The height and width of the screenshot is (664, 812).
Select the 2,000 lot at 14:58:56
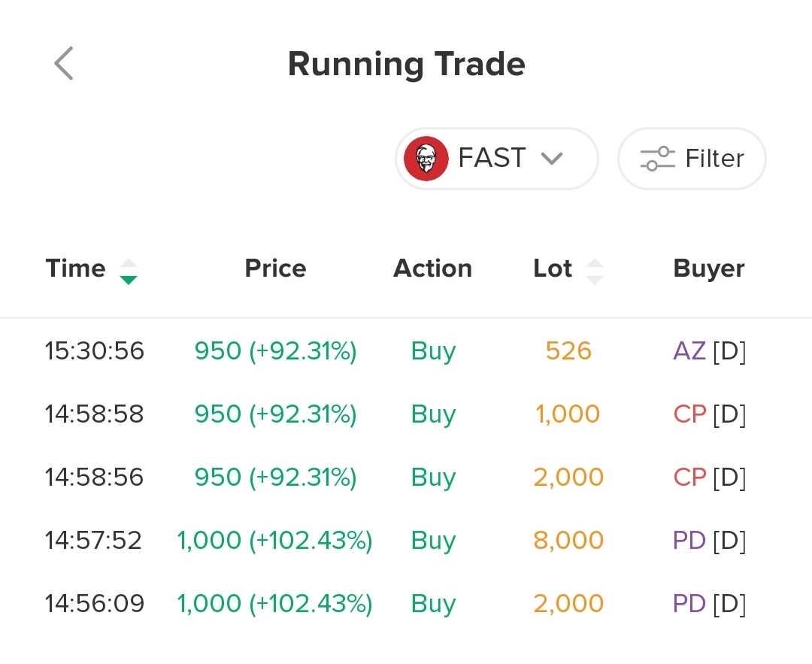(568, 478)
